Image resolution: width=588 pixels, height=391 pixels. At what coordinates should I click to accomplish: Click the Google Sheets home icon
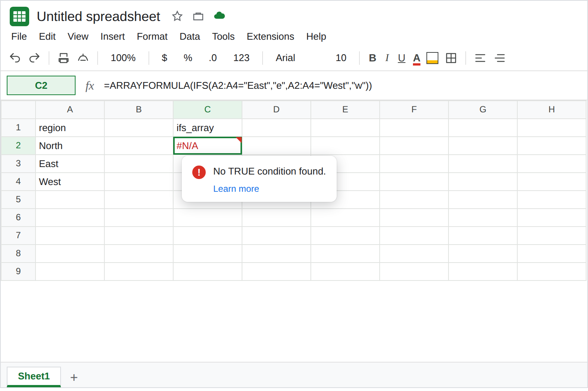19,16
